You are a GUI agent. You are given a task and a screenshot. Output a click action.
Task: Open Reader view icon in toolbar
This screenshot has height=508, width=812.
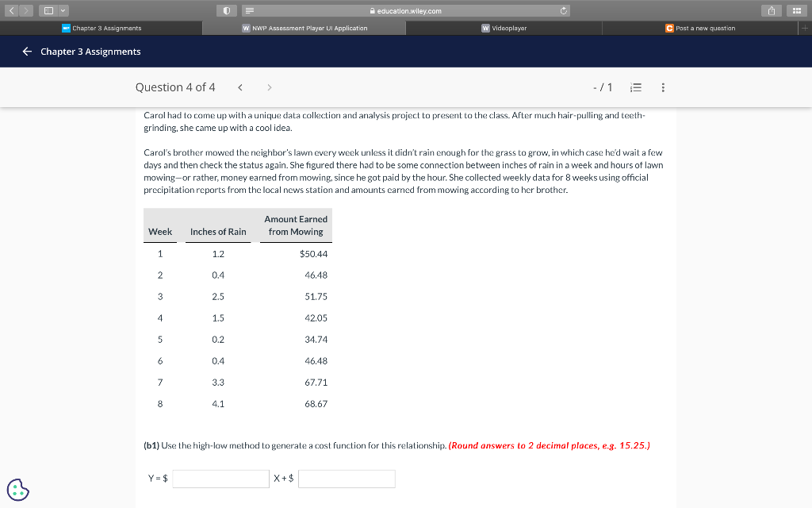click(250, 10)
